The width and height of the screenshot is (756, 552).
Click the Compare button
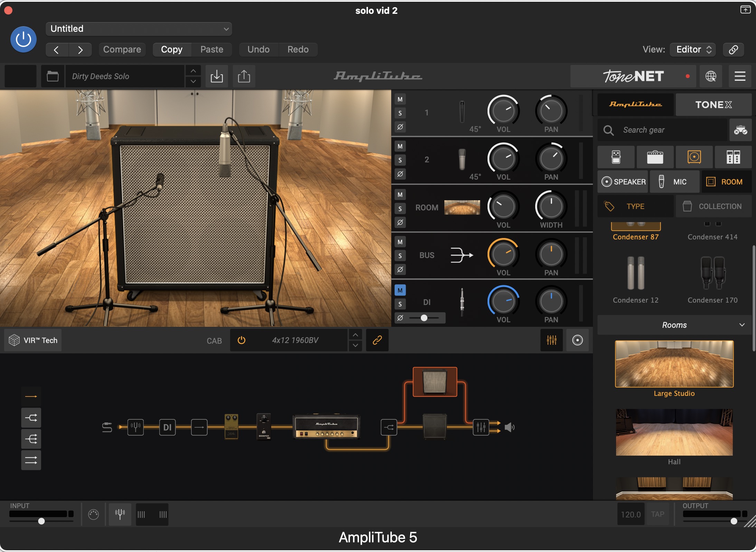pyautogui.click(x=122, y=49)
